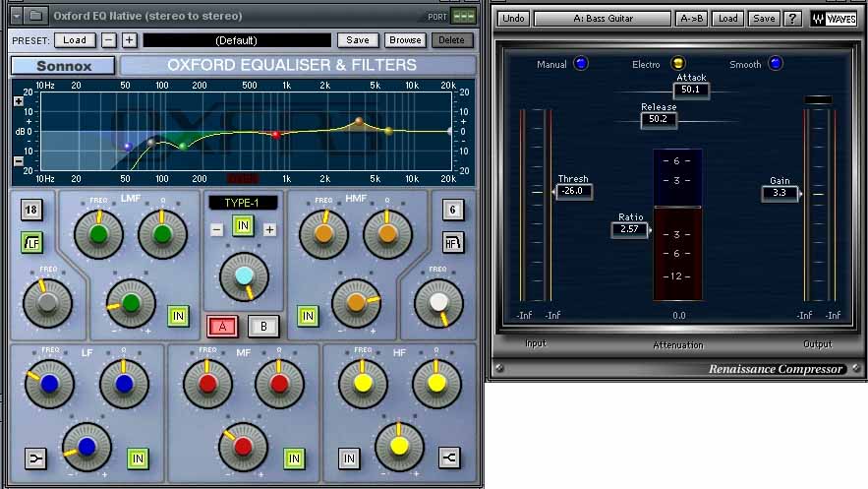Click the high filter FREQ white knob
868x489 pixels.
438,303
